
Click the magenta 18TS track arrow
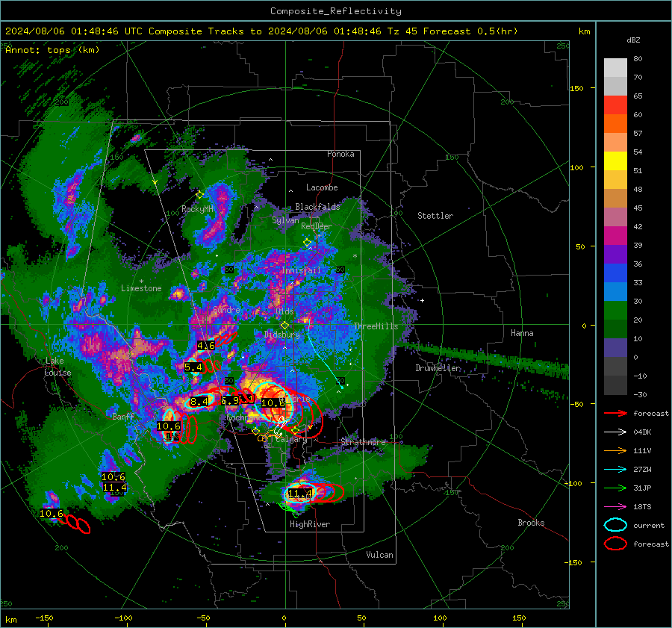pos(615,507)
